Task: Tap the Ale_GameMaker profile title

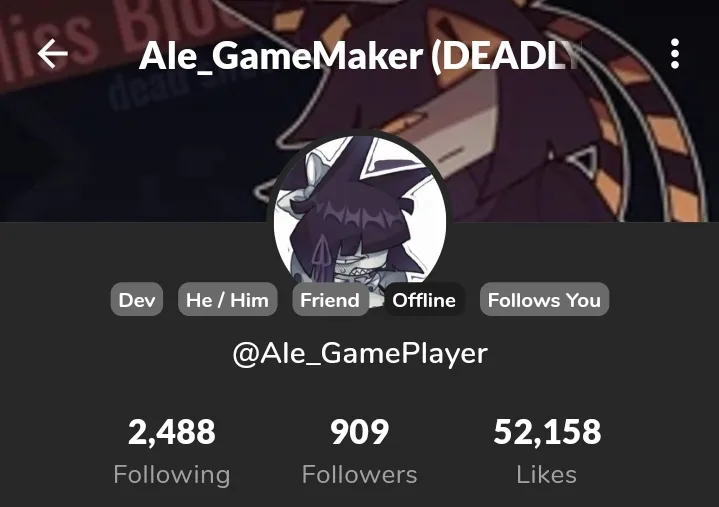Action: pyautogui.click(x=360, y=56)
